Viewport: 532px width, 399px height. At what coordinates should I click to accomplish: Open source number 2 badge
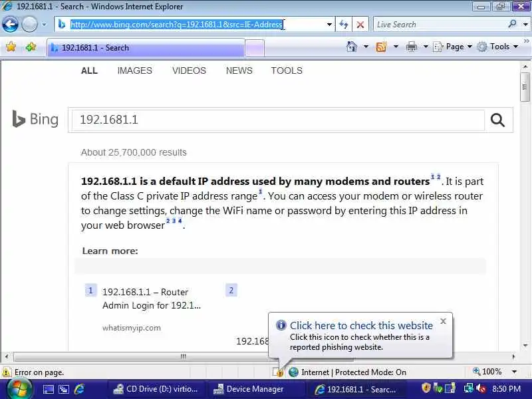[x=231, y=291]
